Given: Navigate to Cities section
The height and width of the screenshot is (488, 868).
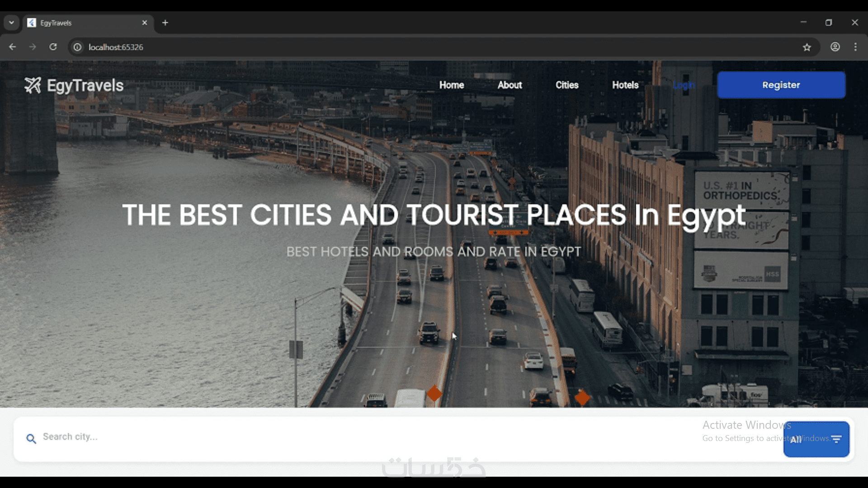Looking at the screenshot, I should (x=567, y=85).
